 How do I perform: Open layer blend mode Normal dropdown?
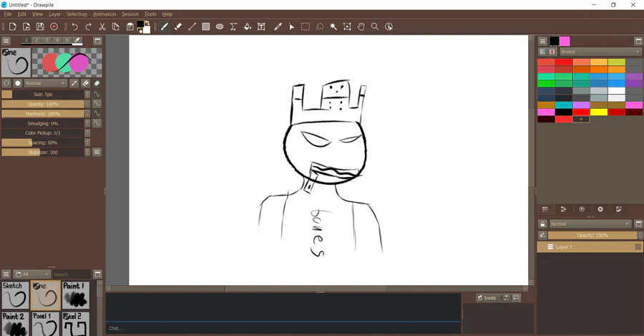point(590,224)
